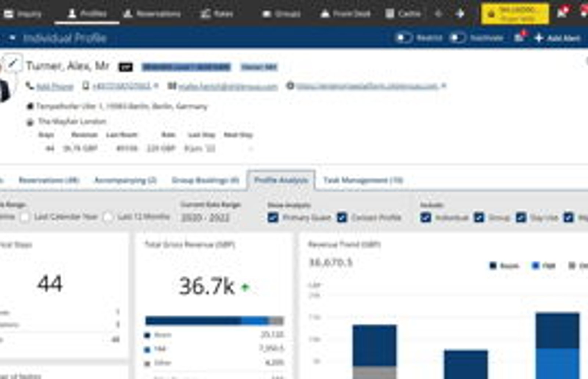Open the Reservations menu
588x379 pixels.
152,14
